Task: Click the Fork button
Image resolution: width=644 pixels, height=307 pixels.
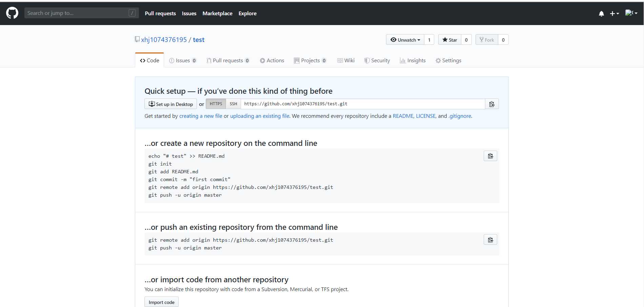Action: click(487, 40)
